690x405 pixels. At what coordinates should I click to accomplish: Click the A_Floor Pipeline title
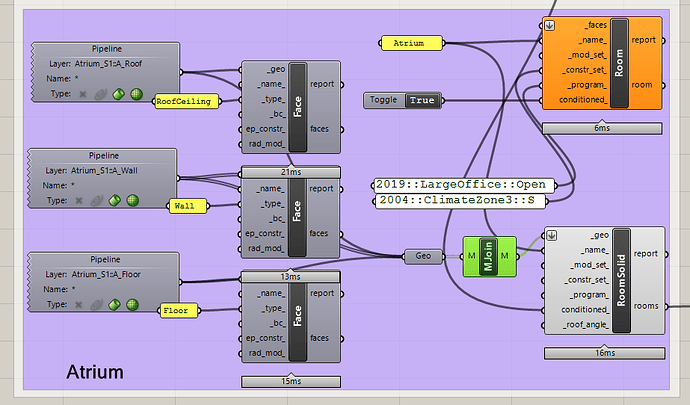point(105,260)
